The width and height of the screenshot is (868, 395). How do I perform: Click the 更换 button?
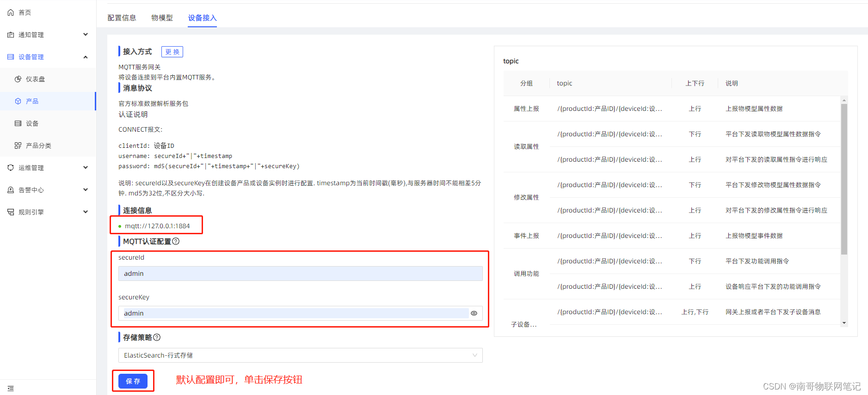[x=172, y=52]
